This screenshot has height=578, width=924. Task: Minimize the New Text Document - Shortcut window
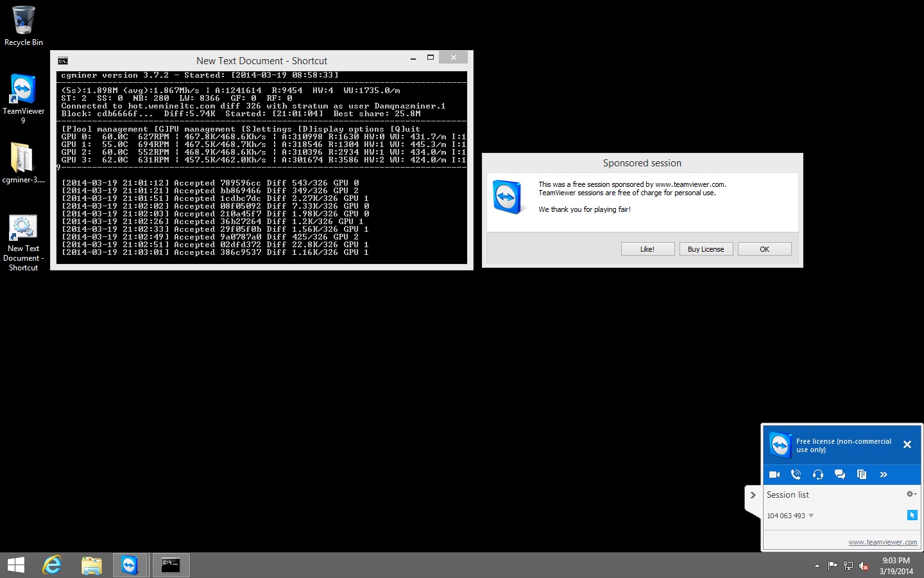pos(413,58)
